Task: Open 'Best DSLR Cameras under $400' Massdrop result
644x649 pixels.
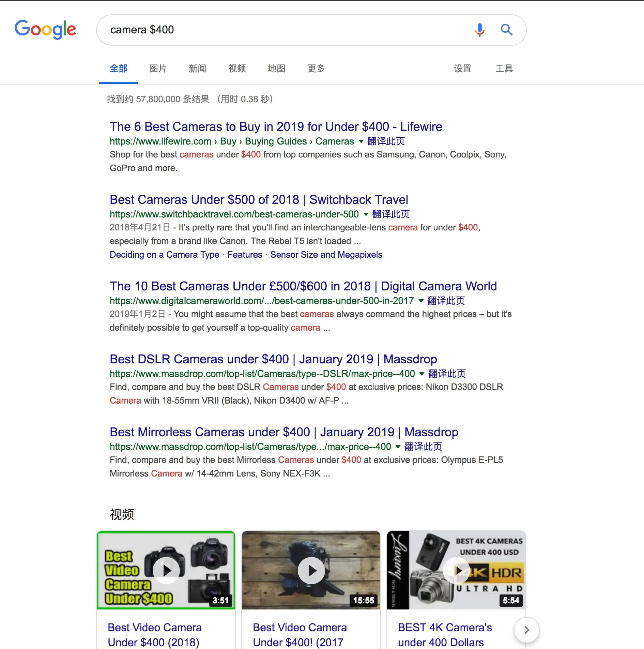Action: [273, 359]
